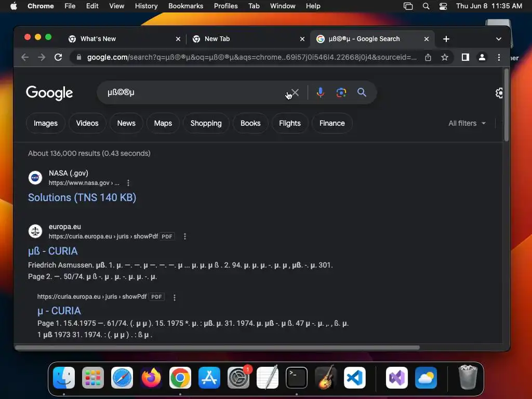Expand the All filters dropdown
532x399 pixels.
(x=467, y=123)
